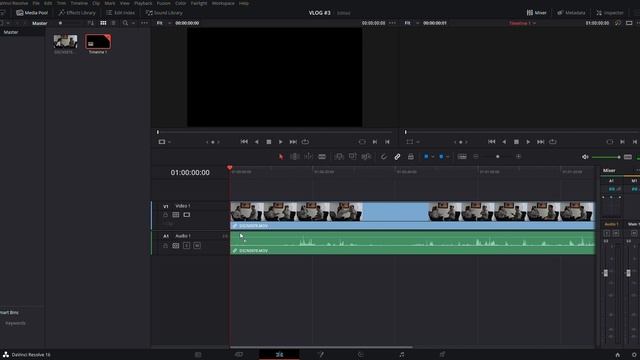Screen dimensions: 640x360
Task: Toggle Position Lock padlock icon
Action: (x=411, y=157)
